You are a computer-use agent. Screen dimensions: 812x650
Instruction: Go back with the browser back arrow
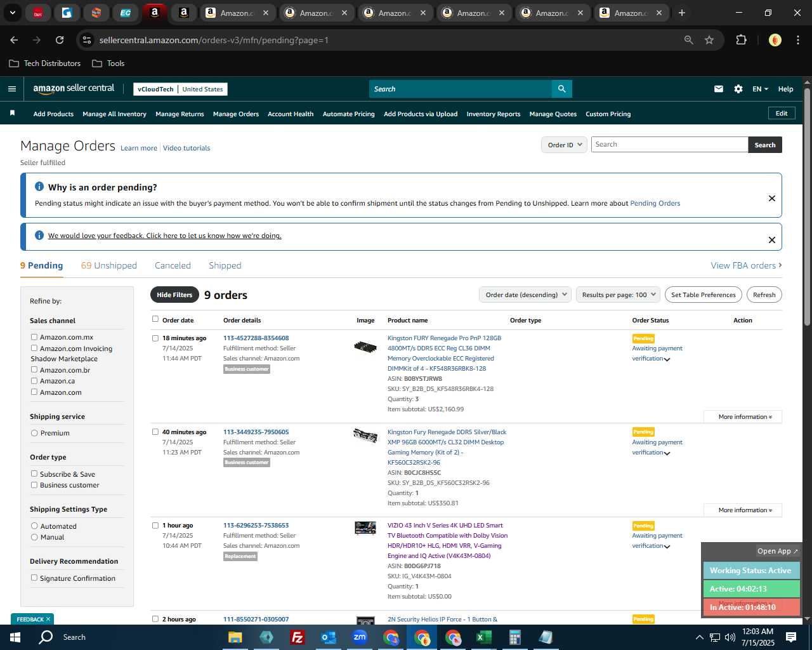click(14, 40)
